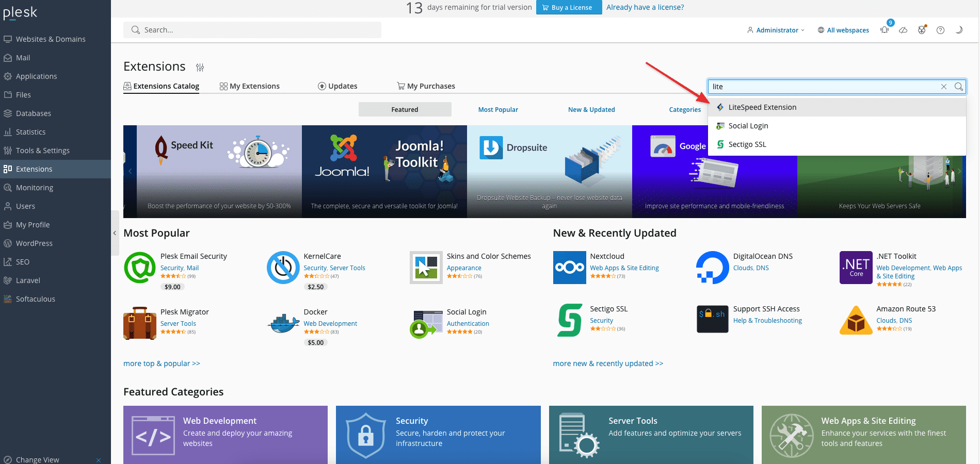The image size is (980, 464).
Task: Click the extensions settings sliders icon
Action: pyautogui.click(x=200, y=68)
